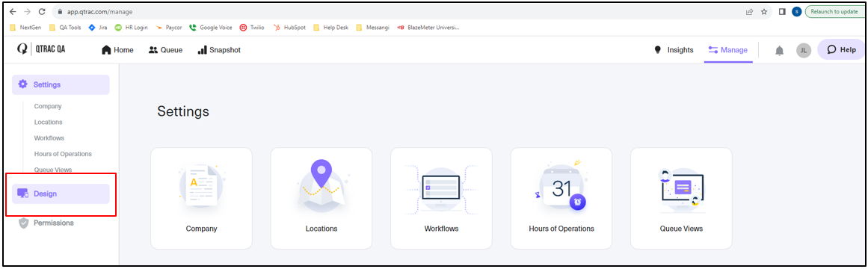Screen dimensions: 868x269
Task: Open the JL user avatar
Action: [x=804, y=50]
